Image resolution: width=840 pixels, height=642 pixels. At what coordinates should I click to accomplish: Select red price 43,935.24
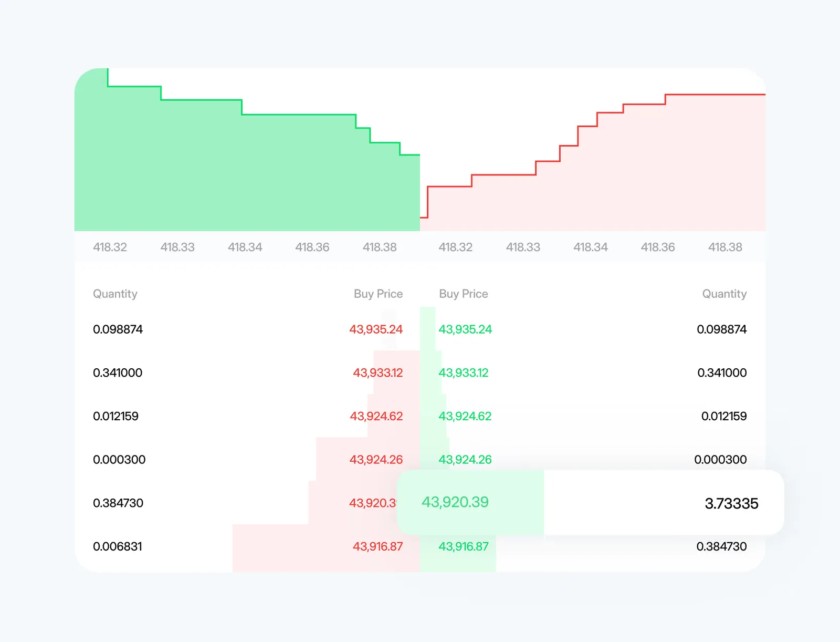pos(376,329)
